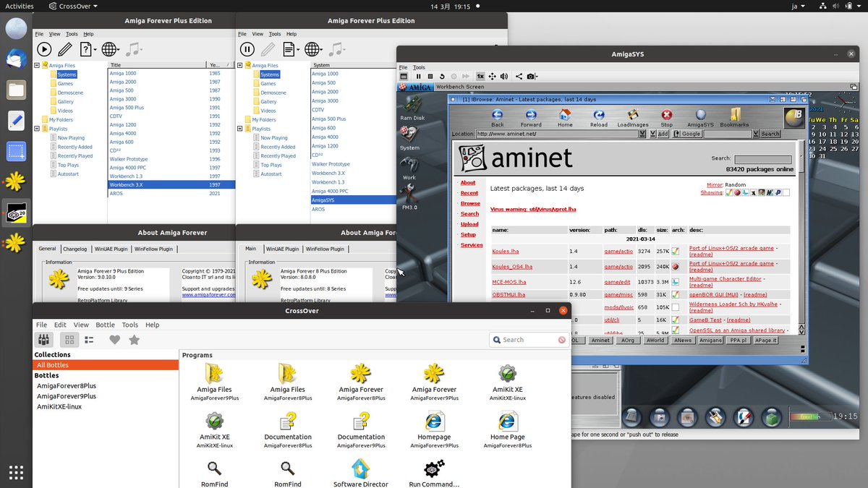Click CrossOver Search field

528,340
